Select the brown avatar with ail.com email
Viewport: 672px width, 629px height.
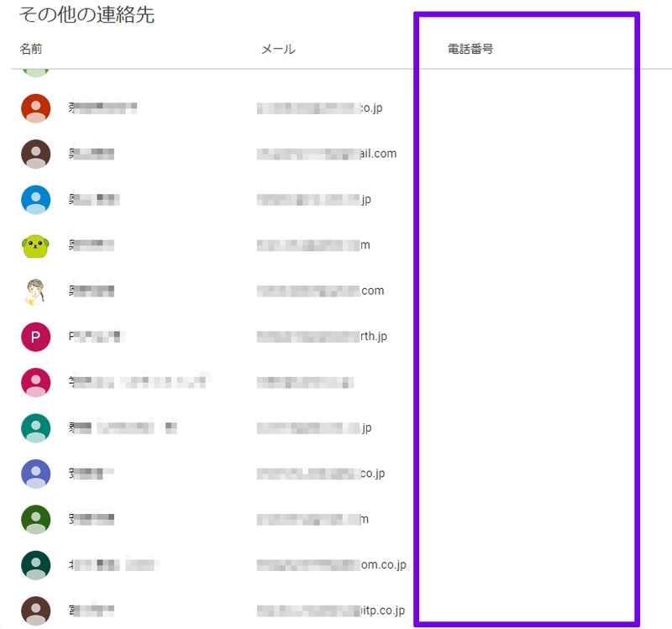click(x=35, y=154)
